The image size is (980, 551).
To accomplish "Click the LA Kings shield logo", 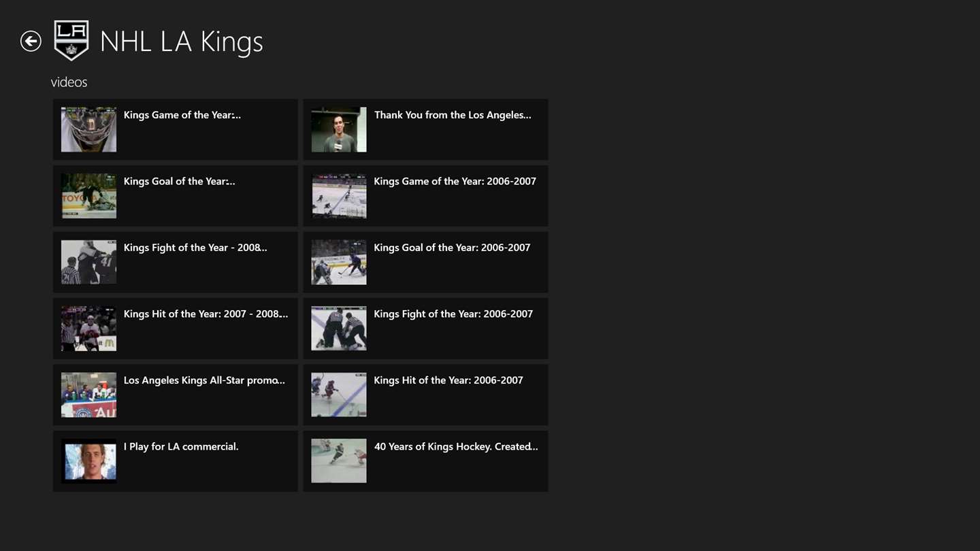I will (x=71, y=41).
